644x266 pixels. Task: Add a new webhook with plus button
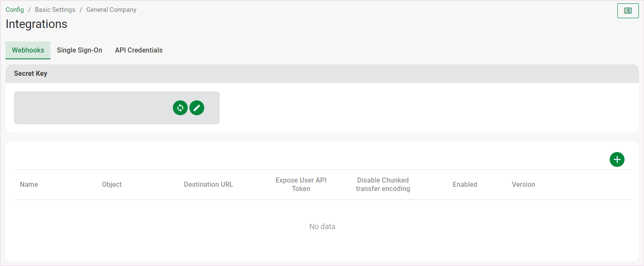click(617, 159)
